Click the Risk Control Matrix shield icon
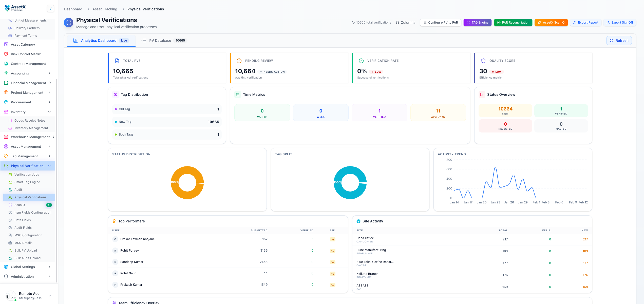The image size is (644, 304). (x=6, y=54)
